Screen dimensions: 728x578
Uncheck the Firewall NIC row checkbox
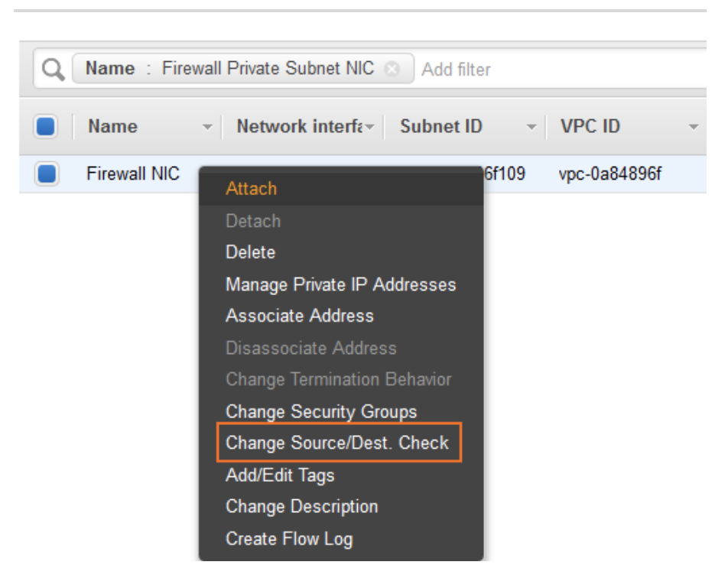(46, 174)
